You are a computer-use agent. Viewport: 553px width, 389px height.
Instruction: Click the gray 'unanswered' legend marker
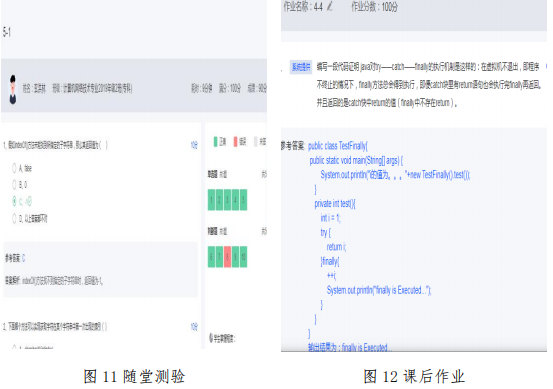coord(256,141)
